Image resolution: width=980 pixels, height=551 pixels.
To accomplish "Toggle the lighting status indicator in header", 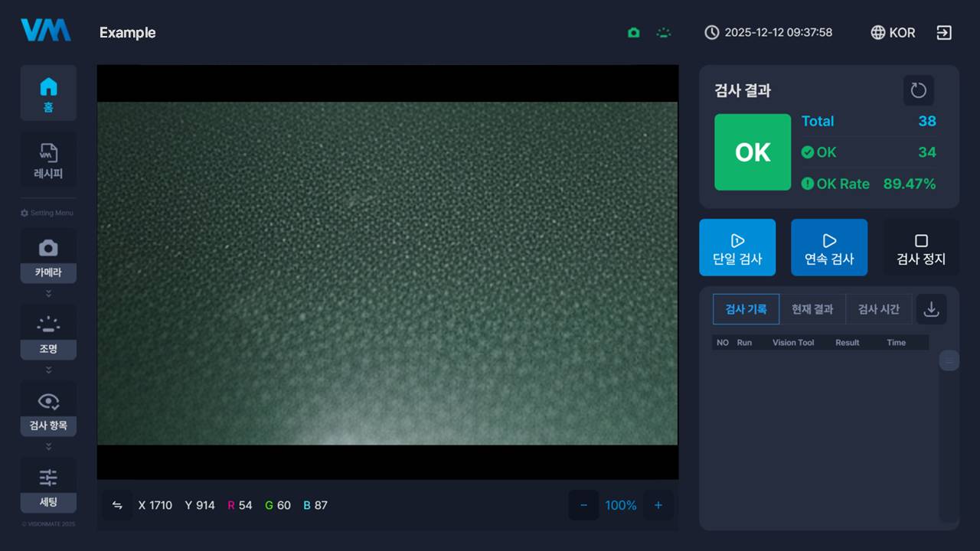I will 664,33.
